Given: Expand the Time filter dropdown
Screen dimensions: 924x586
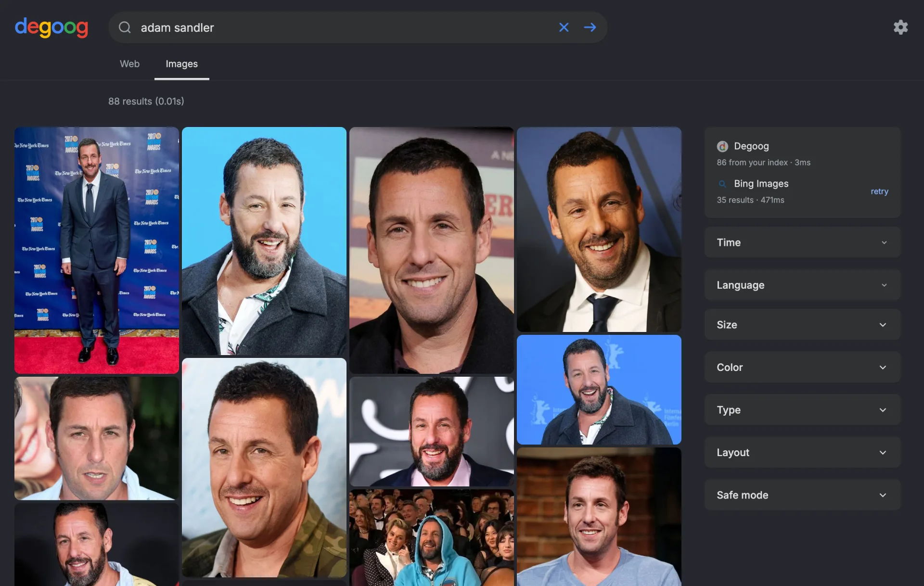Looking at the screenshot, I should pos(802,242).
